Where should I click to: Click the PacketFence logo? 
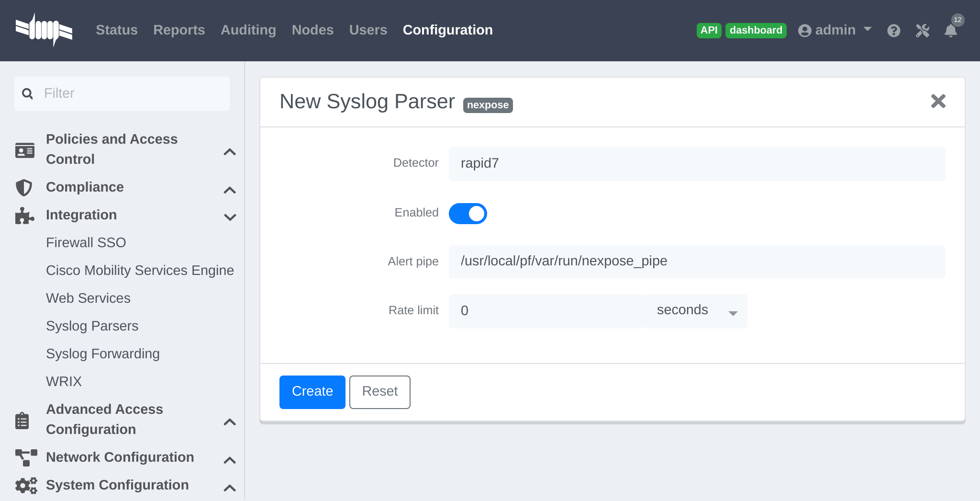(x=45, y=30)
